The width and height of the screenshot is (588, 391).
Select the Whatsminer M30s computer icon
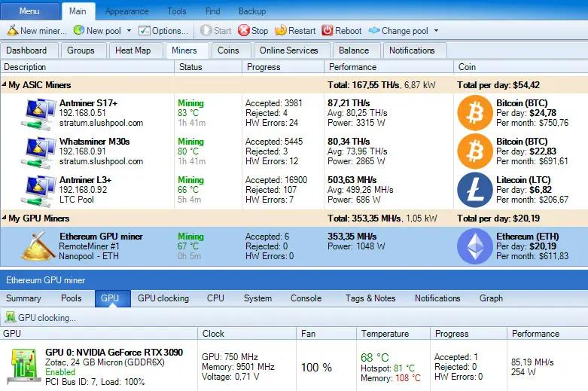[38, 151]
